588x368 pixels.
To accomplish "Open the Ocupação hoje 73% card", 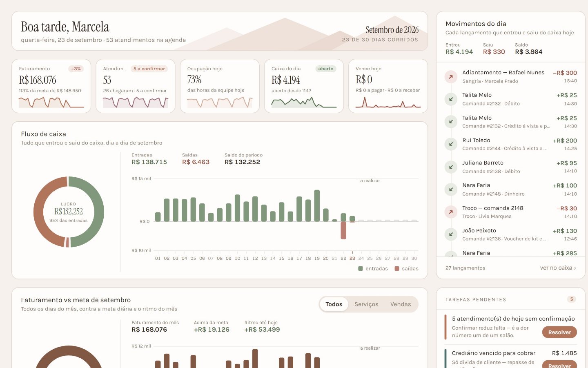I will tap(220, 86).
